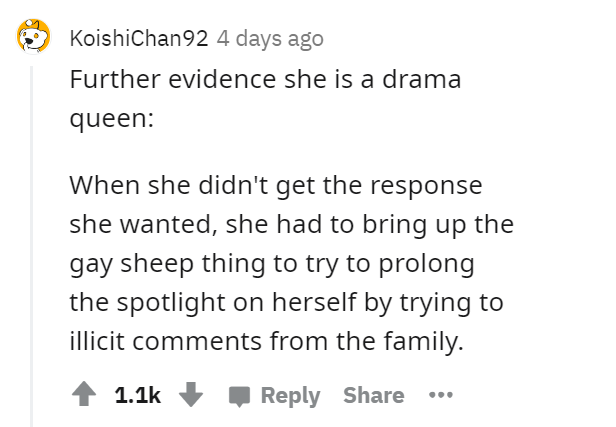Click the phrase 'gay sheep thing'

point(167,264)
